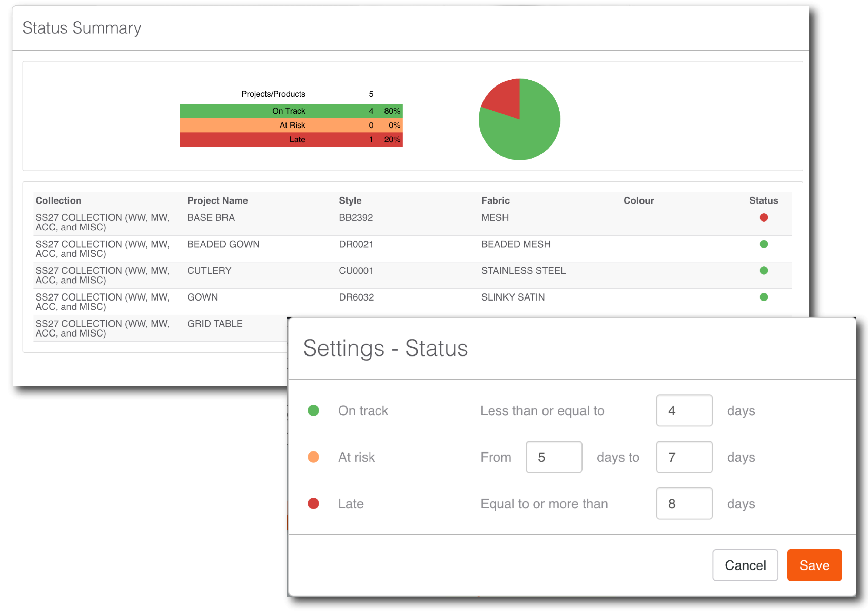Cancel the Settings - Status dialog
Screen dimensions: 868x615
tap(745, 565)
